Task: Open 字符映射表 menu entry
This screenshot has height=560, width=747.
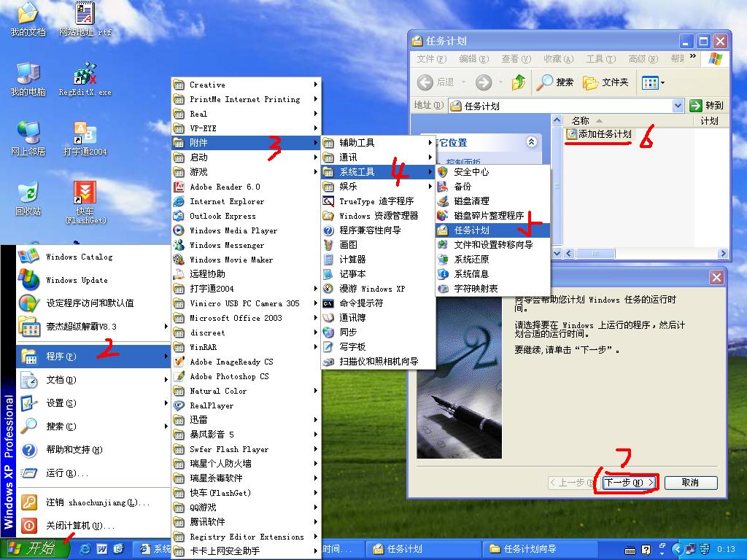Action: (492, 289)
